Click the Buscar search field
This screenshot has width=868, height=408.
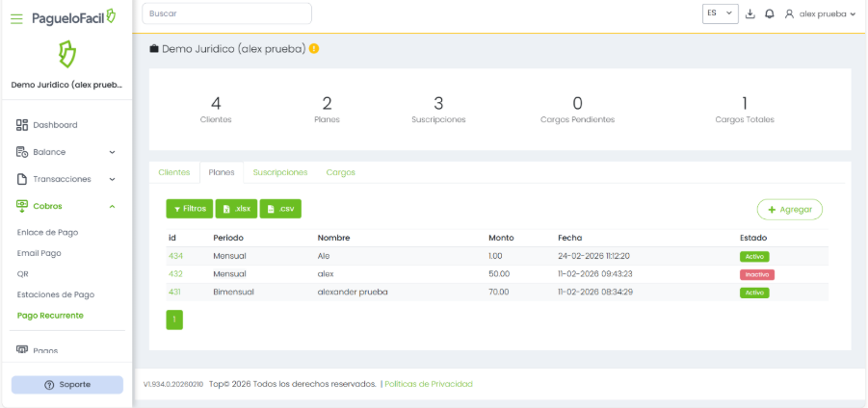(x=226, y=13)
